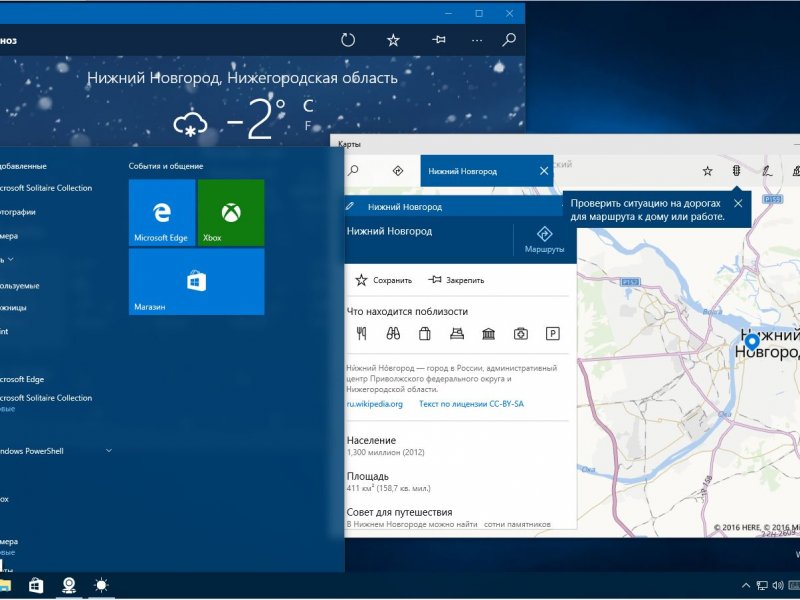Click the Что находится поблизости heading
Viewport: 800px width, 600px height.
pyautogui.click(x=407, y=312)
